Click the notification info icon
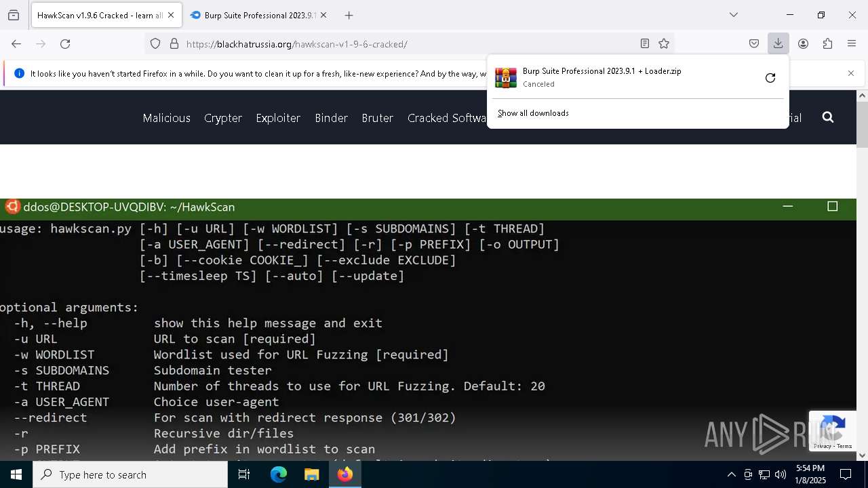The image size is (868, 488). coord(19,73)
